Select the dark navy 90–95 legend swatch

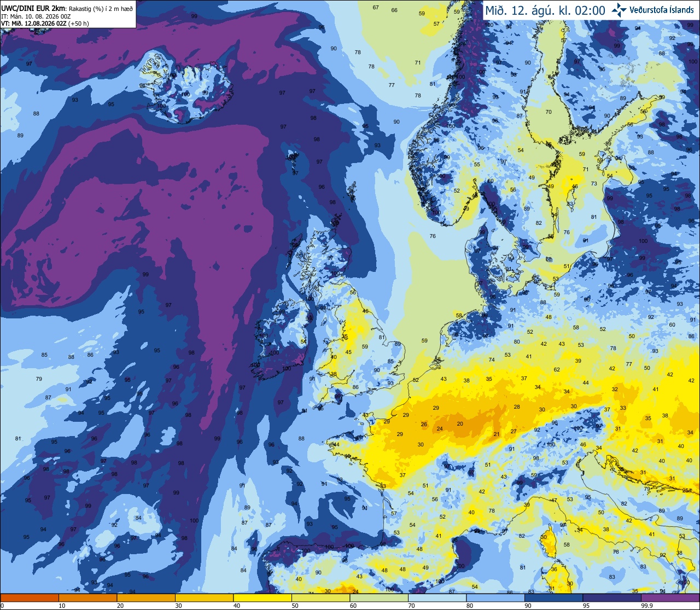click(554, 598)
